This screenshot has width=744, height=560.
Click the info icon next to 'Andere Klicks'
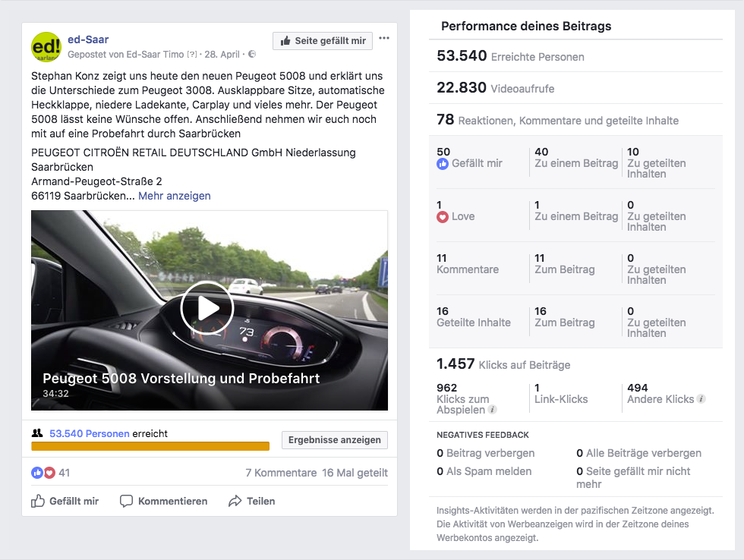(x=701, y=399)
